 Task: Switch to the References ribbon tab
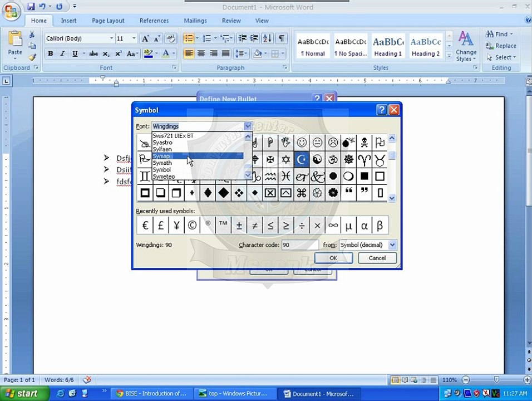[154, 21]
